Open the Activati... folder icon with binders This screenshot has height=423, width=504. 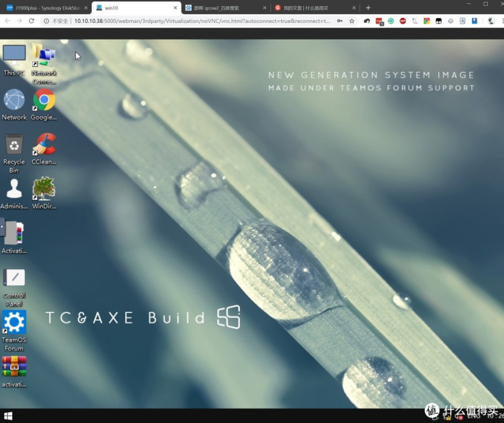click(14, 238)
